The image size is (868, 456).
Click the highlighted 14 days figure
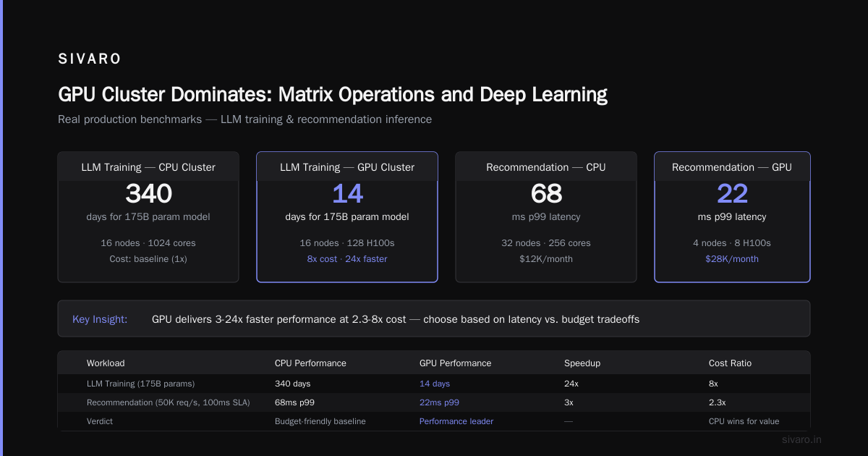(347, 194)
